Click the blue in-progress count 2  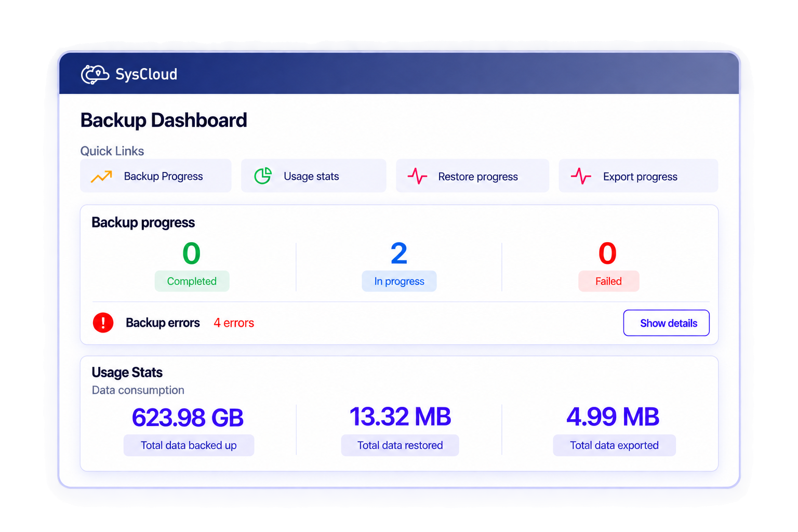tap(399, 254)
